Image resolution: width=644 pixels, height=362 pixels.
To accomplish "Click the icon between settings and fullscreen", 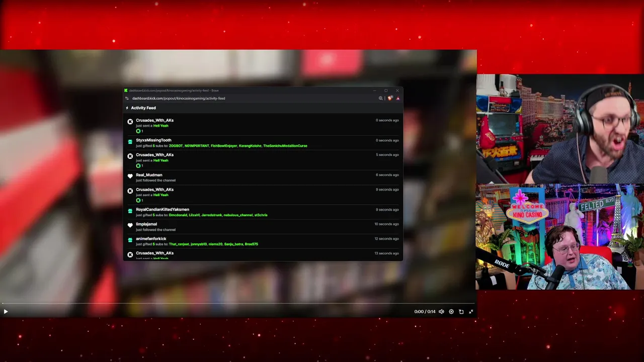I will [x=461, y=312].
